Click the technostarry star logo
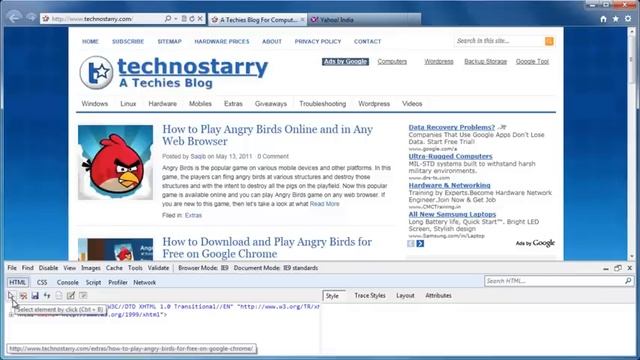Viewport: 640px width, 360px height. (x=96, y=73)
